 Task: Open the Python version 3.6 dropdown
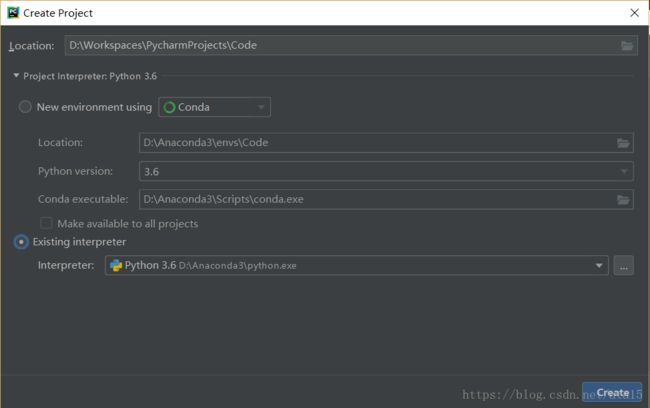pyautogui.click(x=386, y=171)
